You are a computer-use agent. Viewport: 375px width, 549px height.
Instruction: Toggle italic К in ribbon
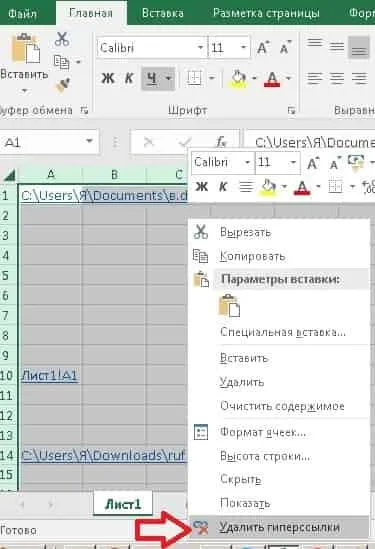pos(129,78)
